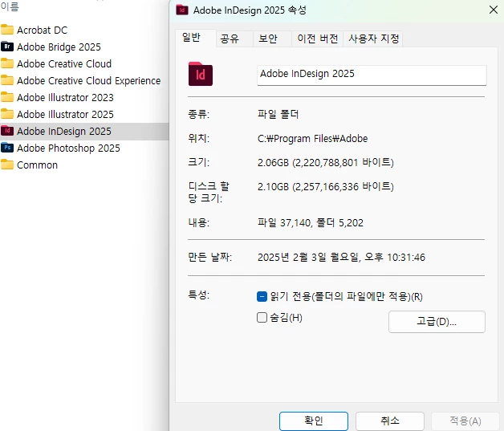Viewport: 504px width, 431px height.
Task: Enable the 숨김(H) hidden checkbox
Action: coord(262,318)
